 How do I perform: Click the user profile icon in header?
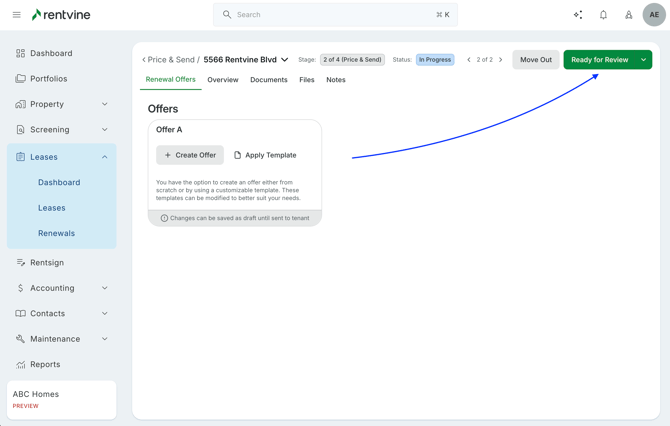coord(628,15)
